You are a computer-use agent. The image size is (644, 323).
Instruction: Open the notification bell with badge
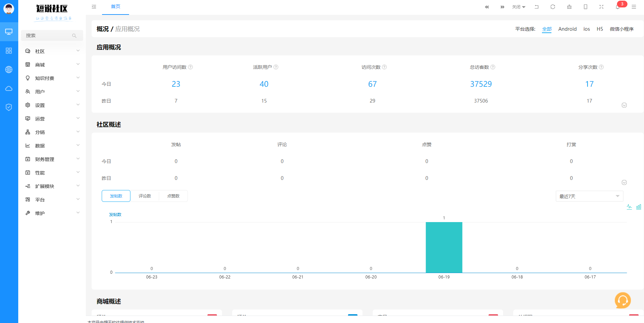tap(618, 7)
